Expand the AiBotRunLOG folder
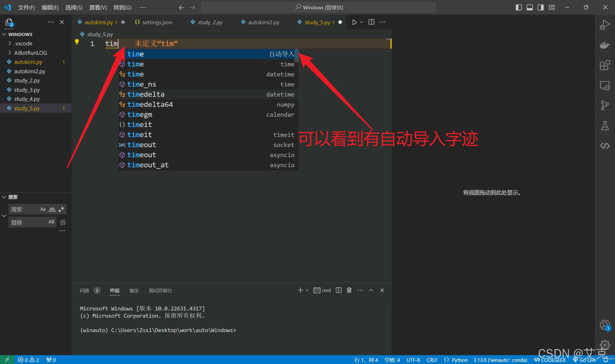Viewport: 615px width, 364px height. 31,53
